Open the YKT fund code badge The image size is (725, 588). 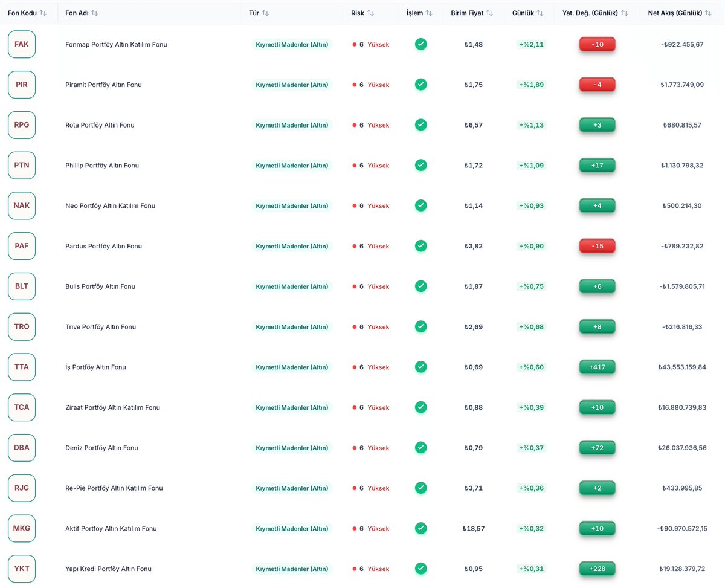(x=22, y=569)
